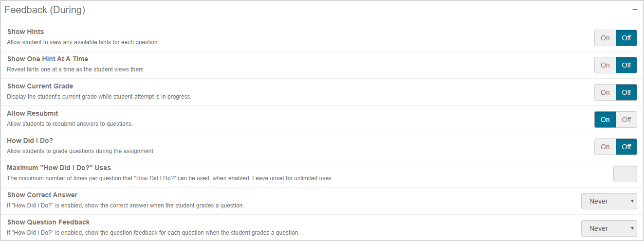
Task: Switch Show Current Grade to On
Action: click(605, 92)
